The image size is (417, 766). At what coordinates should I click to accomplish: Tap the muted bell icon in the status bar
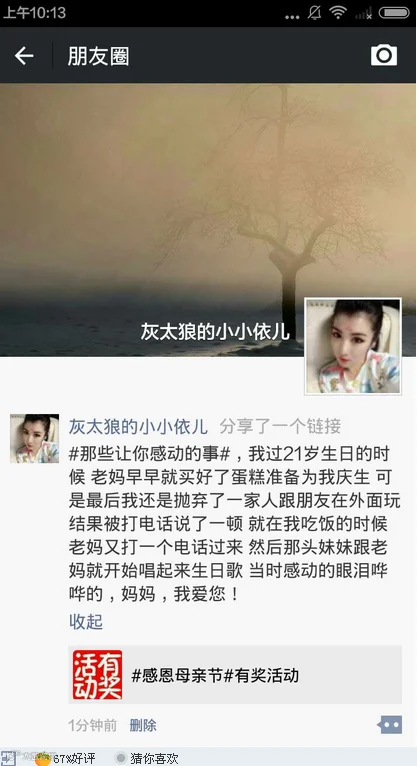pos(314,12)
